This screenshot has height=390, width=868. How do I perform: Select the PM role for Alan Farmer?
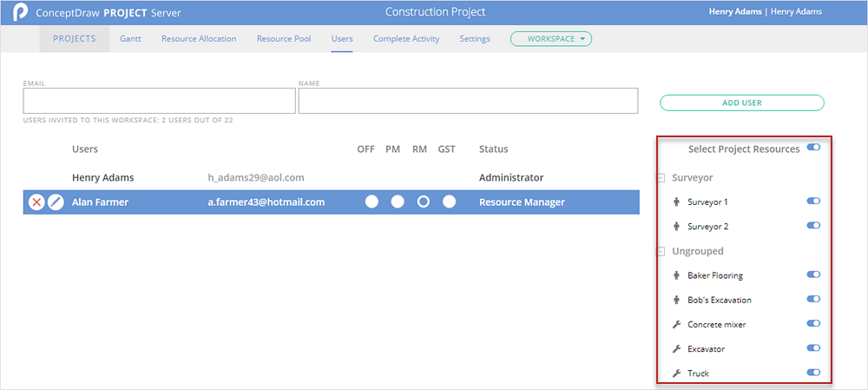click(x=398, y=202)
